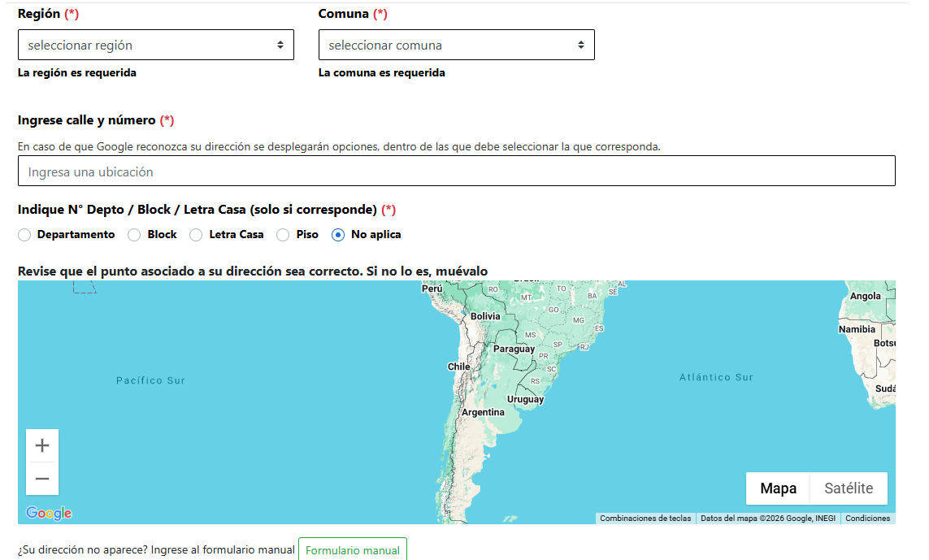Screen dimensions: 929x560
Task: Select the Letra Casa radio button
Action: (196, 235)
